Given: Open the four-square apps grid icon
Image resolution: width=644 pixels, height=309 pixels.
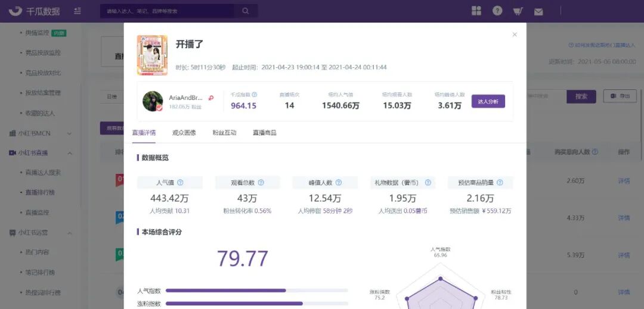Looking at the screenshot, I should coord(476,11).
